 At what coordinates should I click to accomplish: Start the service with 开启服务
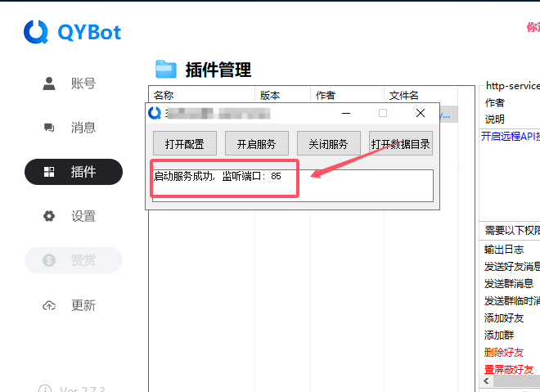(257, 144)
